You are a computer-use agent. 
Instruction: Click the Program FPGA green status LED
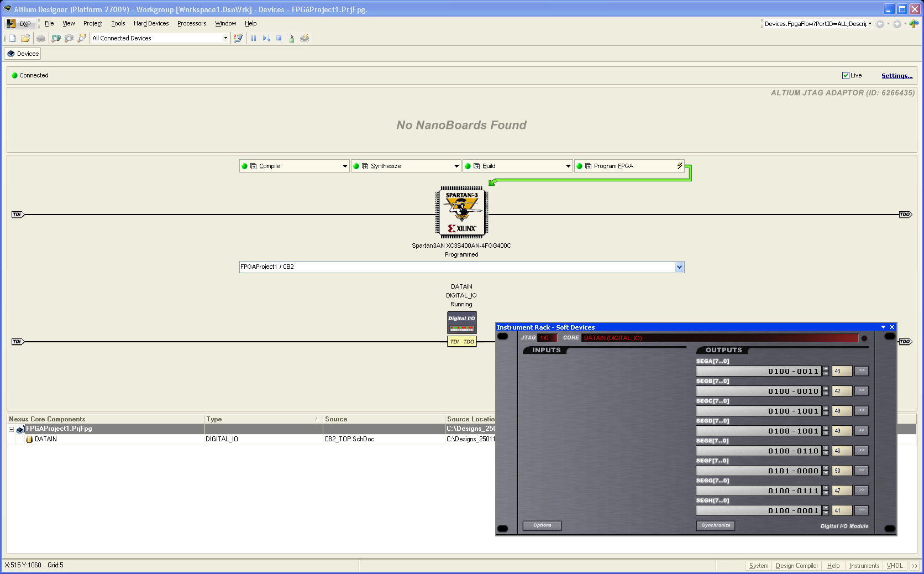coord(580,166)
